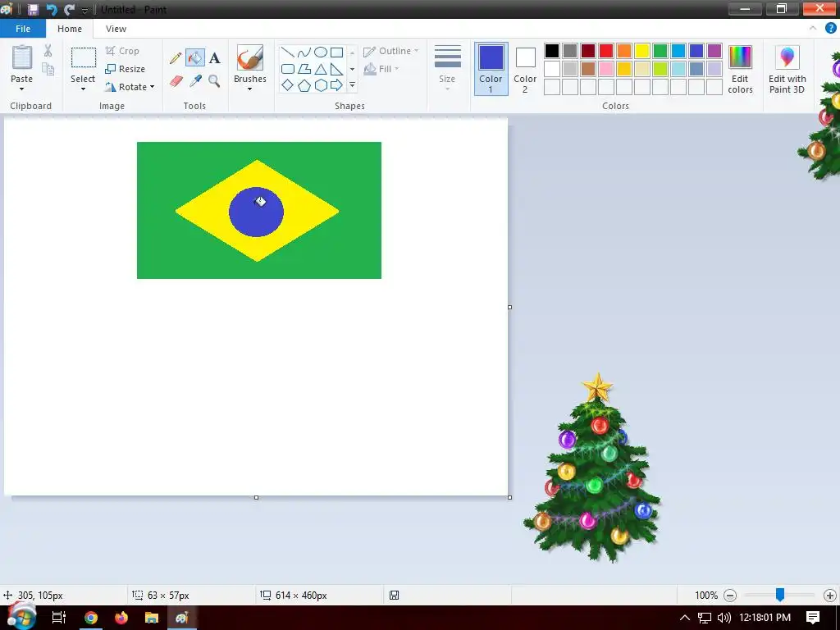Choose the Curve shape
840x630 pixels.
304,52
